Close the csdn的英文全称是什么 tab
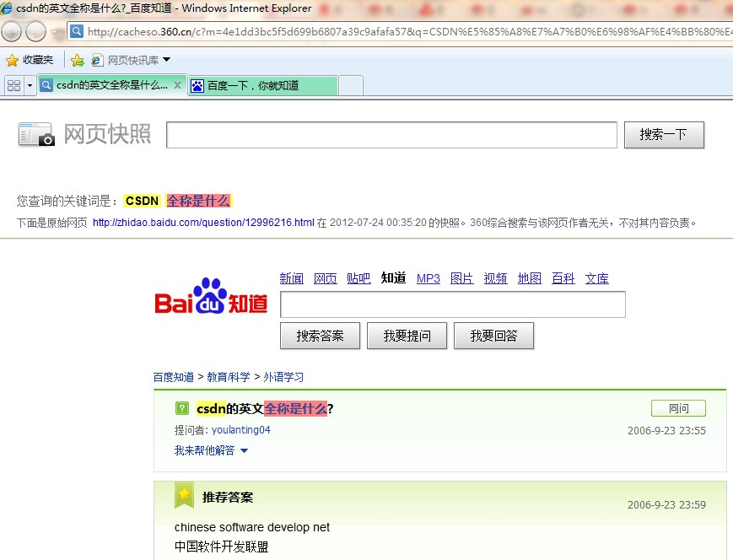The width and height of the screenshot is (733, 560). [x=177, y=85]
